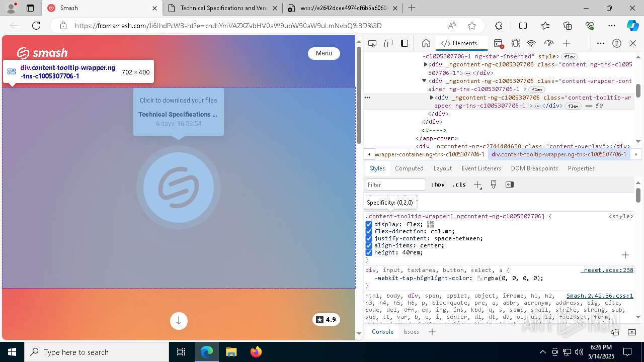The image size is (644, 362).
Task: Add more tools with the plus icon
Action: click(x=567, y=43)
